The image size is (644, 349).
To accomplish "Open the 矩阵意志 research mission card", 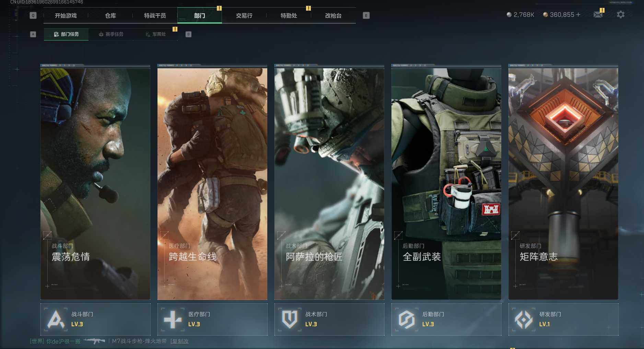I will point(563,184).
